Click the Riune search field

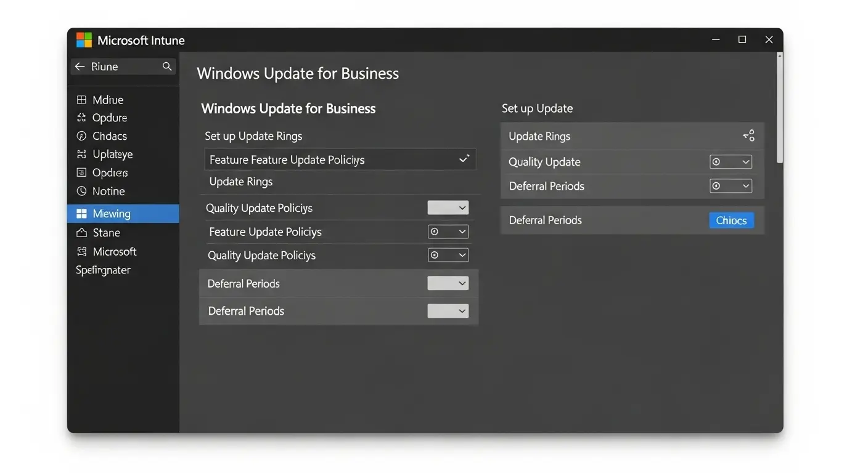click(124, 67)
